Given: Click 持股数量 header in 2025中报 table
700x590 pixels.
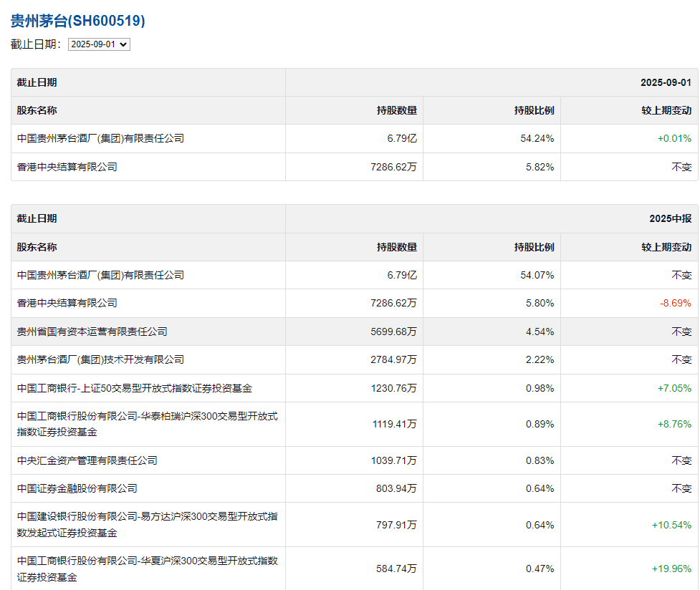Looking at the screenshot, I should 397,247.
